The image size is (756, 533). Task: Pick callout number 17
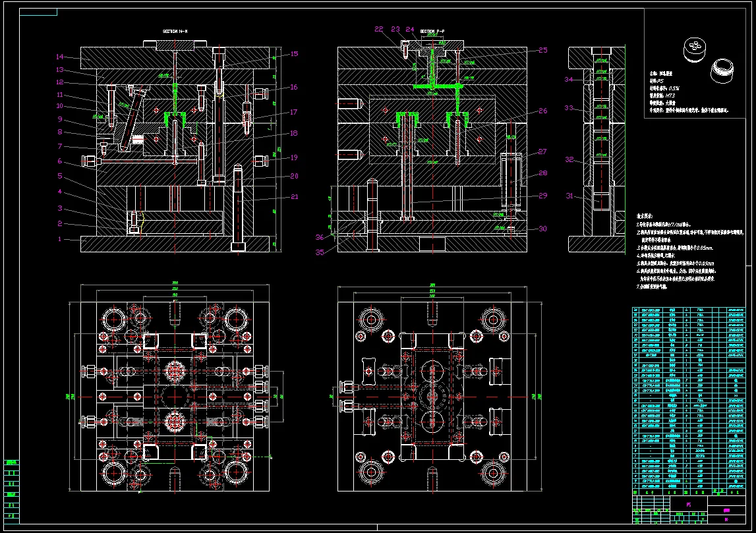click(x=293, y=112)
